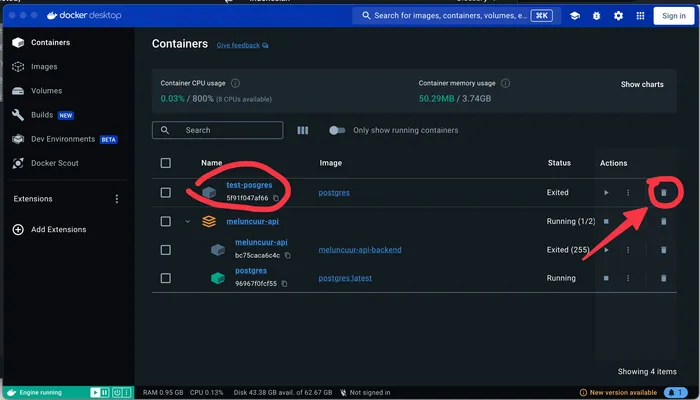Stop the meluncuur-api stack
Screen dimensions: 700x400
(x=606, y=221)
